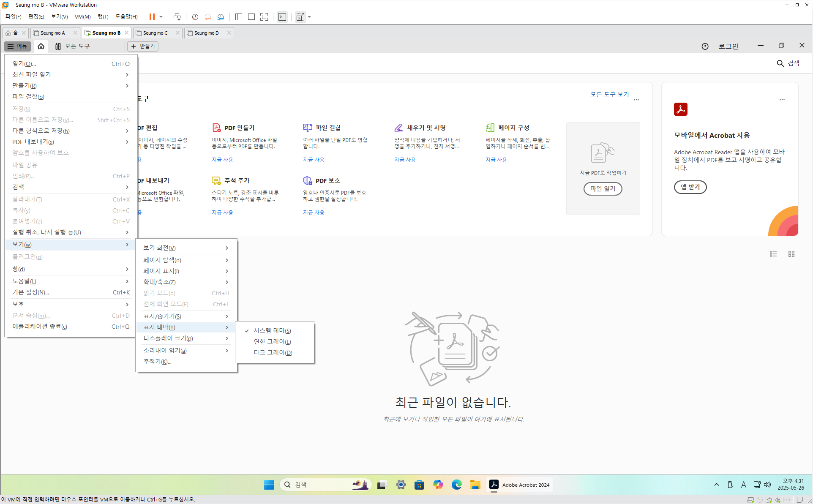Open VMware pause button dropdown arrow
The width and height of the screenshot is (813, 504).
coord(161,17)
